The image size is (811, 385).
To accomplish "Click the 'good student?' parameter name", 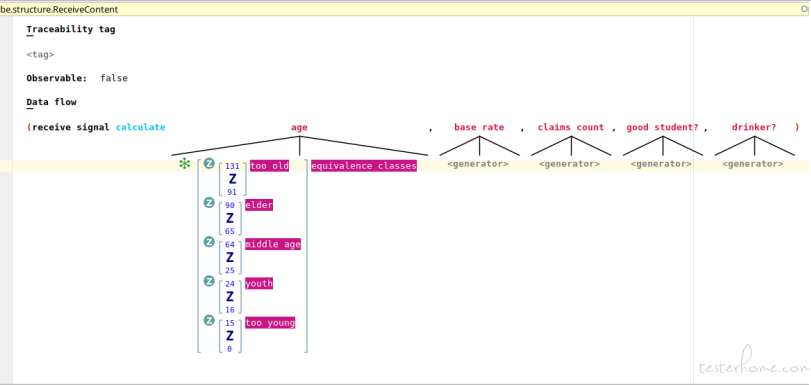I will 663,127.
